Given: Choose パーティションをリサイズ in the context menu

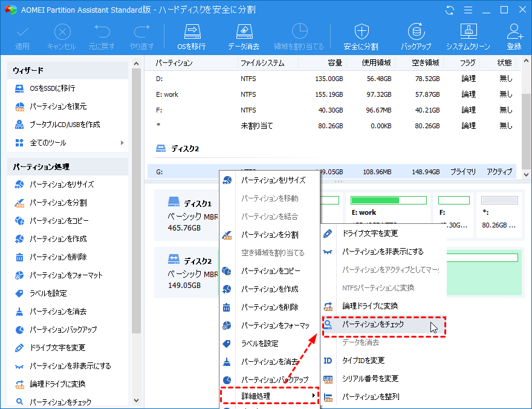Looking at the screenshot, I should 270,180.
